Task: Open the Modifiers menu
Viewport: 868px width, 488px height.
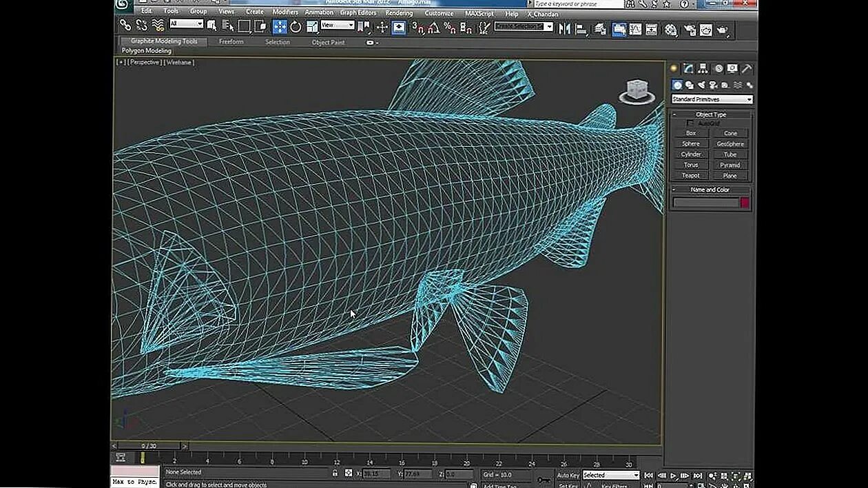Action: 285,12
